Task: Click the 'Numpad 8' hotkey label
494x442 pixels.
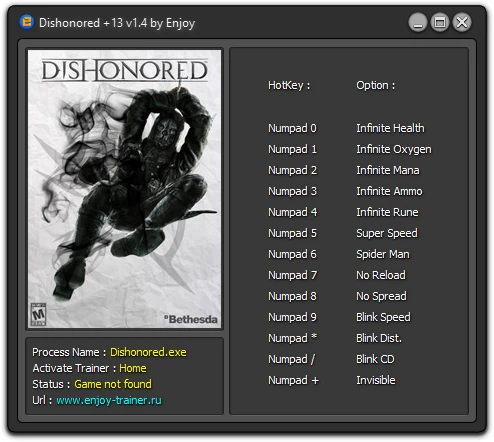Action: pyautogui.click(x=292, y=296)
